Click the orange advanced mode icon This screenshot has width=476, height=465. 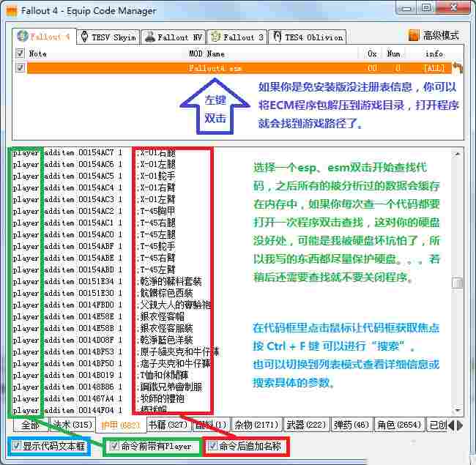coord(414,35)
